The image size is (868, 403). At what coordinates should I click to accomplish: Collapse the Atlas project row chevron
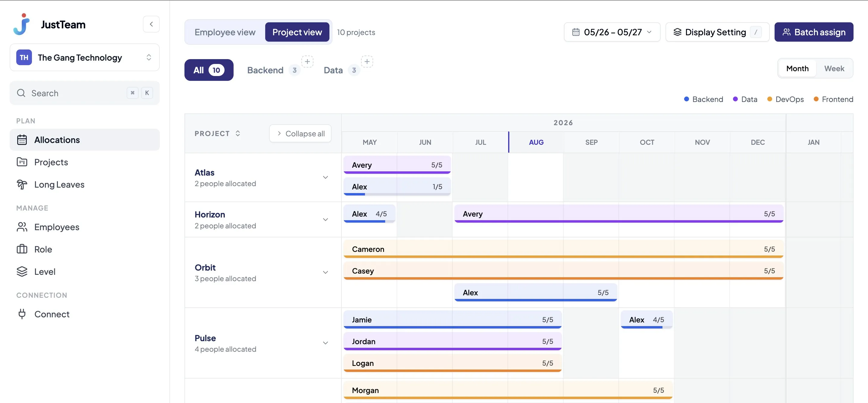tap(325, 177)
